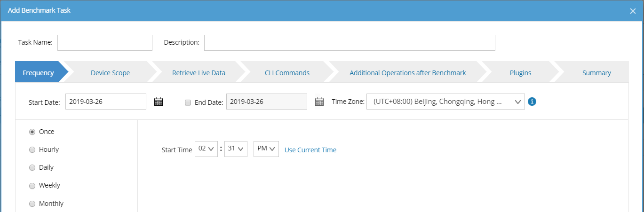Viewport: 644px width, 212px height.
Task: Select the Once frequency option
Action: (32, 132)
